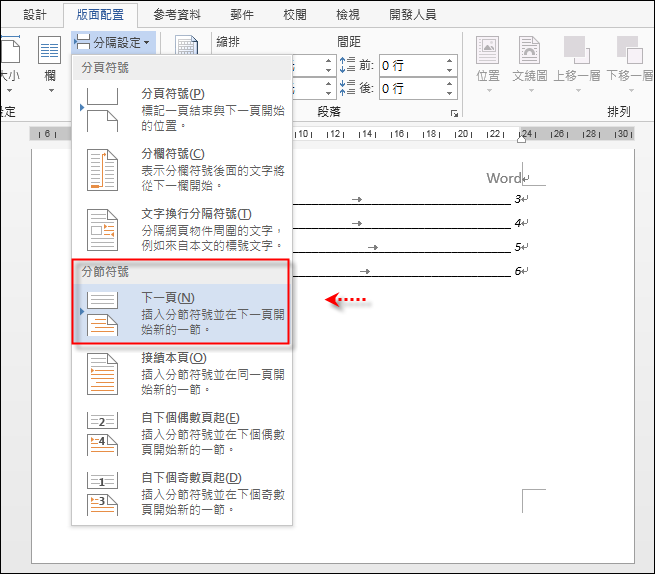Open the 欄 columns dropdown
This screenshot has width=655, height=574.
[x=50, y=64]
